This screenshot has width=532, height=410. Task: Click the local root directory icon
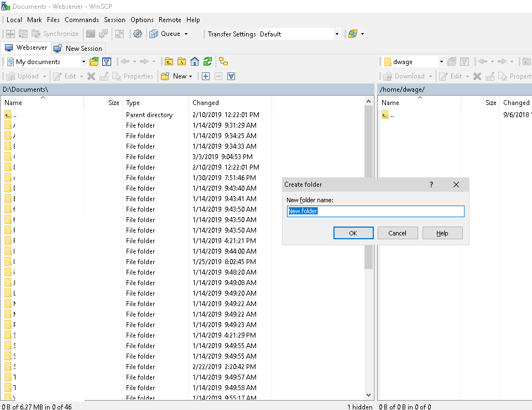181,62
